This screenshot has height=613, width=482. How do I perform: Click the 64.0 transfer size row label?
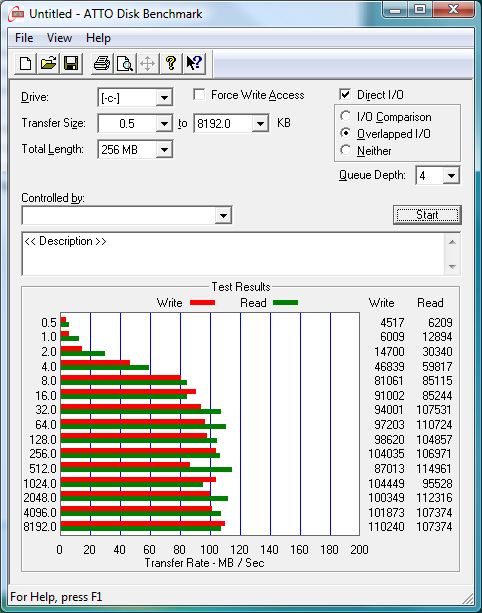[x=46, y=425]
